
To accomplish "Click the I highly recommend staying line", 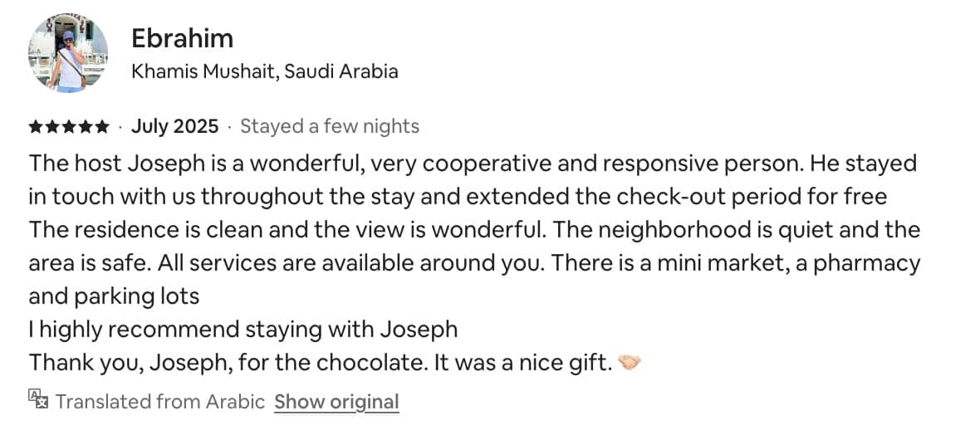I will [x=243, y=329].
